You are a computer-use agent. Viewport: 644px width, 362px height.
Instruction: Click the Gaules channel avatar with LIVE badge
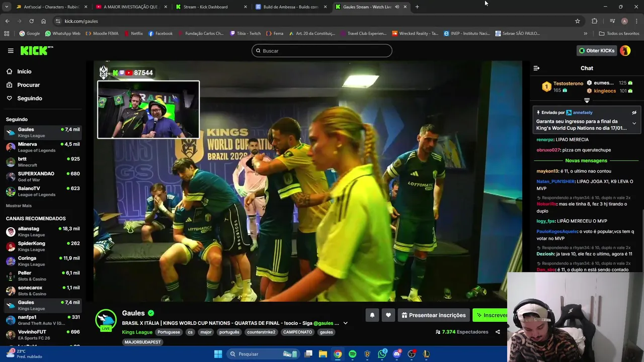coord(106,320)
